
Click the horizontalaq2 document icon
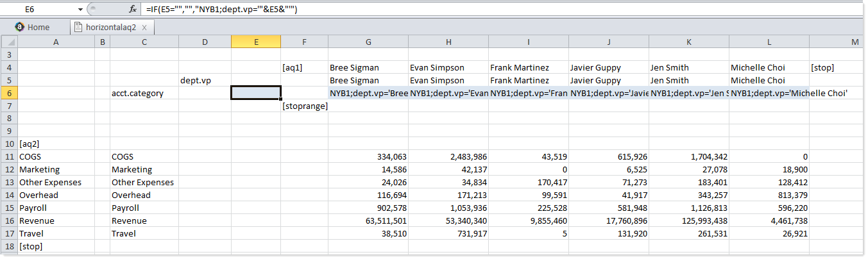(x=78, y=27)
